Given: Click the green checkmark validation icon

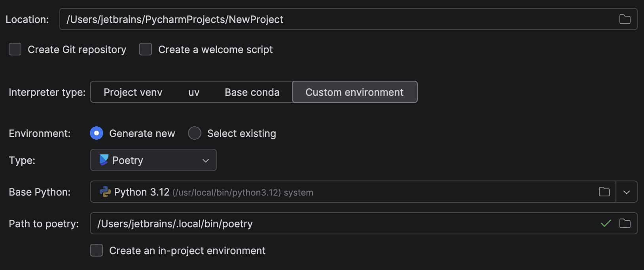Looking at the screenshot, I should click(x=606, y=224).
